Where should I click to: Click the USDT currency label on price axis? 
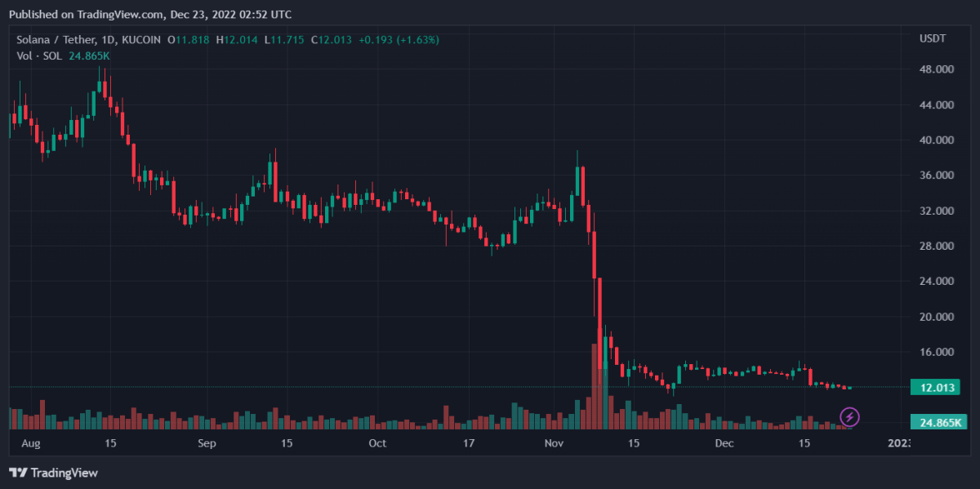click(933, 39)
